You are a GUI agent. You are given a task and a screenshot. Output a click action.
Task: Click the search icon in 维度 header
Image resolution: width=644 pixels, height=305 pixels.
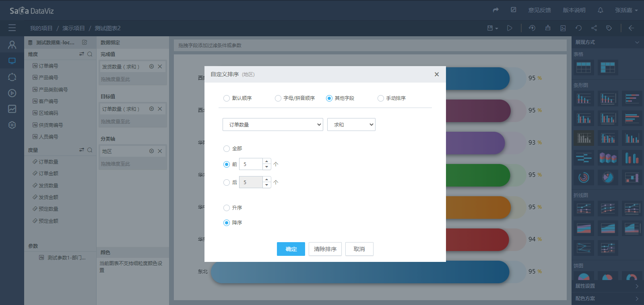point(90,54)
